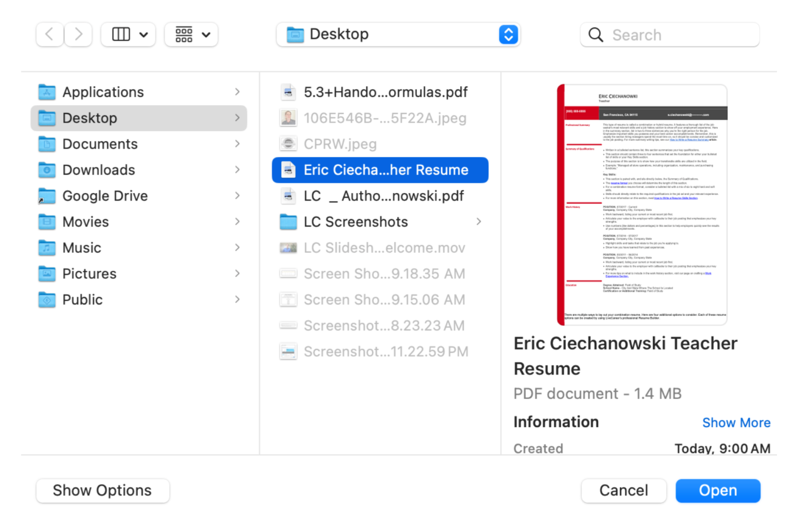Expand the Movies folder chevron
812x530 pixels.
237,221
